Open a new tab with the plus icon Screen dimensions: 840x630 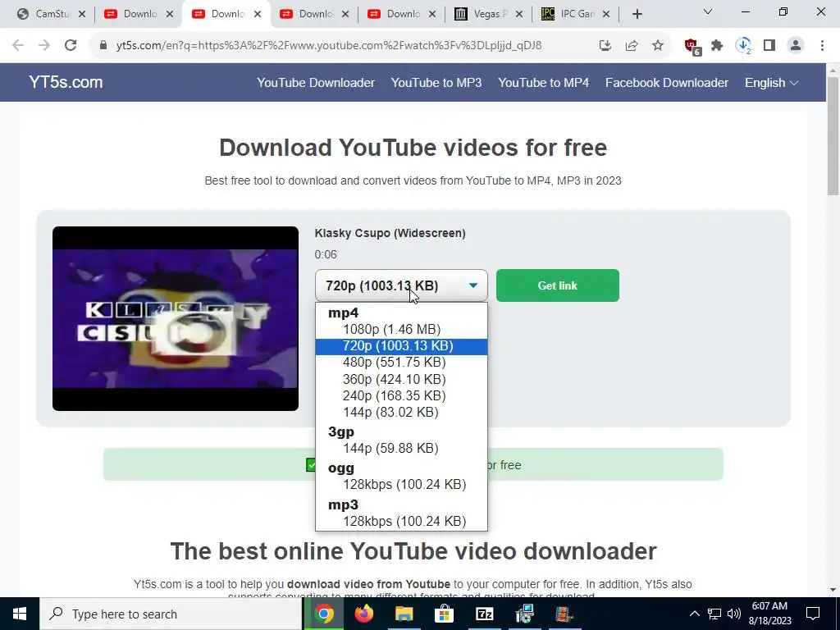[637, 15]
